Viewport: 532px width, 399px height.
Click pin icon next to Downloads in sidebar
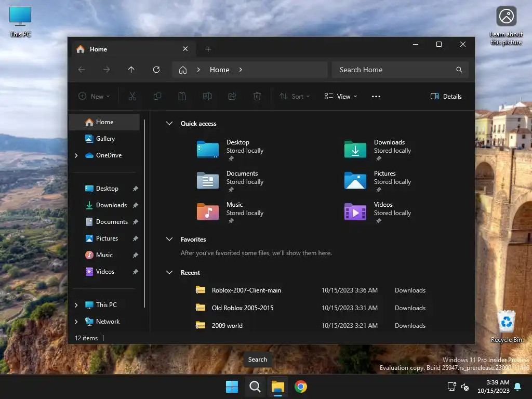click(x=136, y=205)
